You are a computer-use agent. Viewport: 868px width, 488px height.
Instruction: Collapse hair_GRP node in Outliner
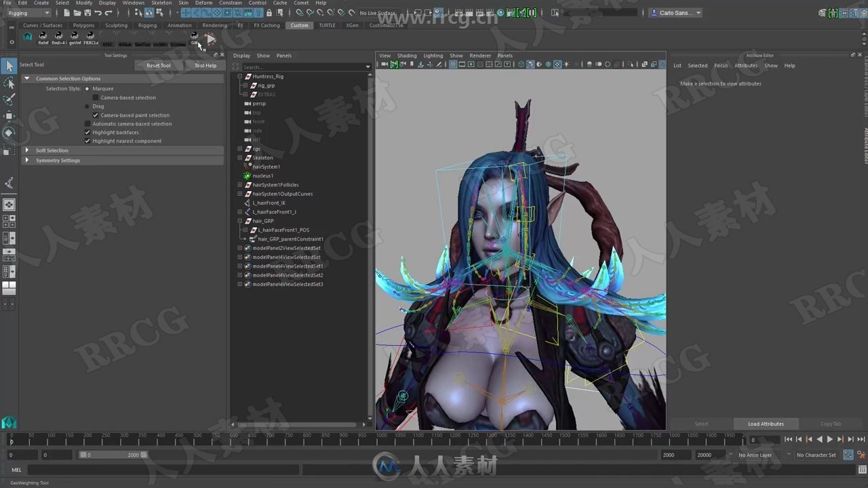coord(240,221)
